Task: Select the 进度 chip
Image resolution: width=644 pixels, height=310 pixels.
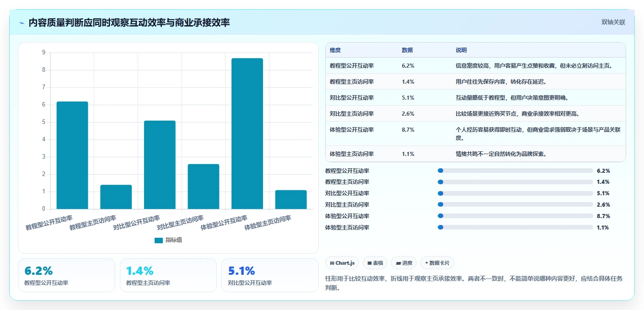Action: click(404, 263)
